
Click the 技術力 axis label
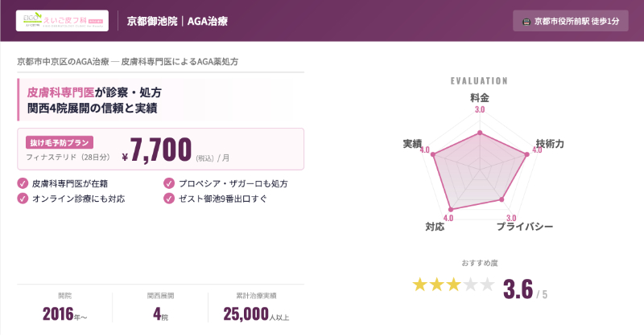550,143
